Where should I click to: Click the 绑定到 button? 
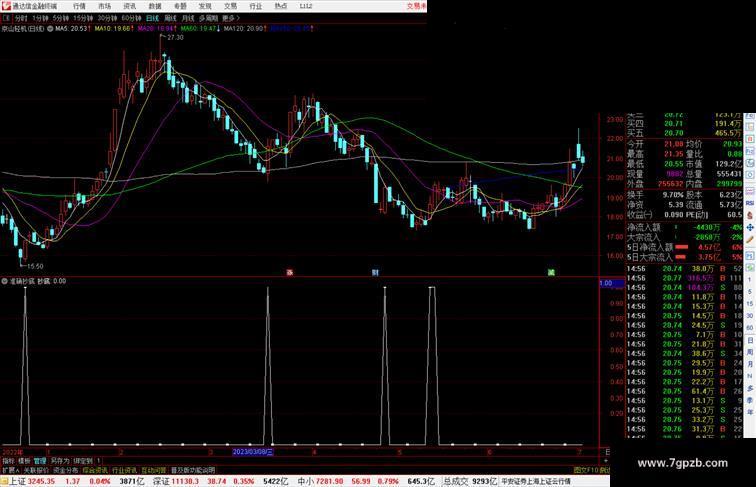[83, 461]
